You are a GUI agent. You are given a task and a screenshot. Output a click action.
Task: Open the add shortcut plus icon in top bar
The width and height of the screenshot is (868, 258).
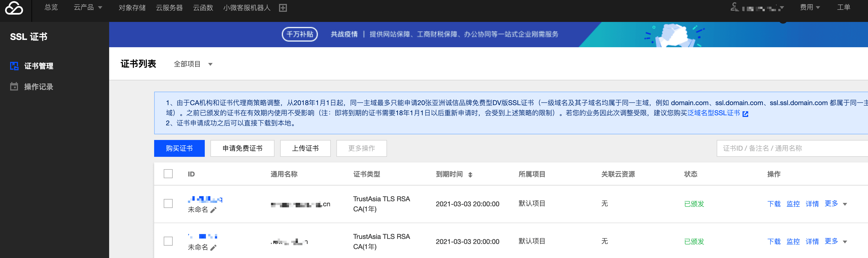coord(283,8)
